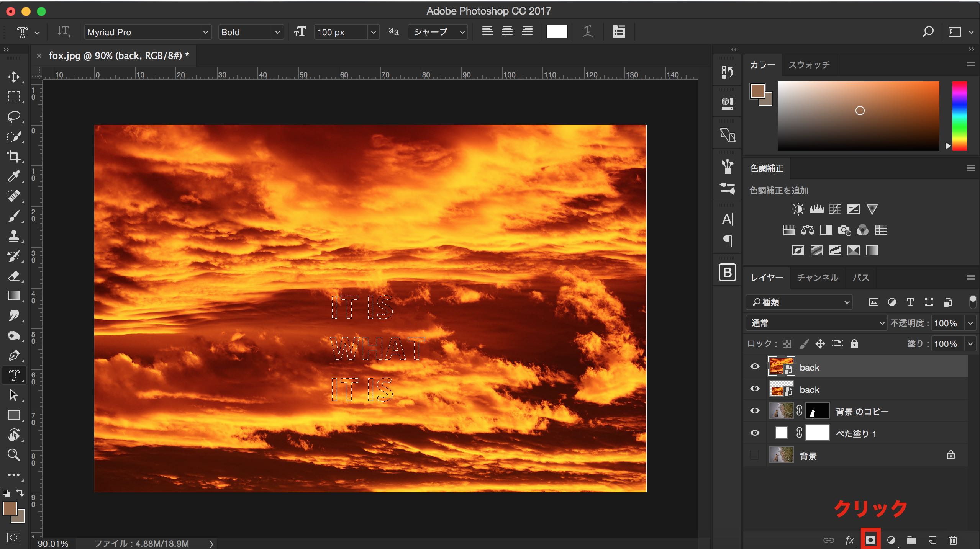
Task: Right align the text
Action: tap(527, 31)
